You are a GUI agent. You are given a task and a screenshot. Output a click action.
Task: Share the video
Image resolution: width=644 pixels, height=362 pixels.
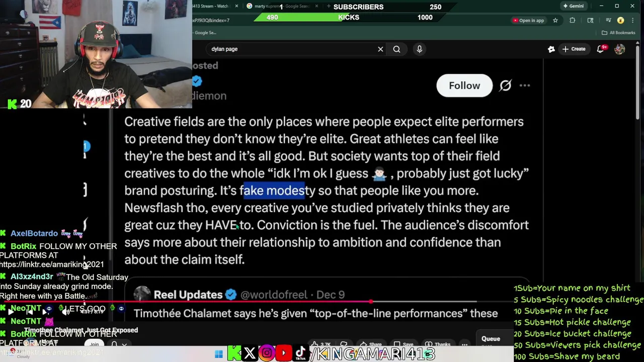click(371, 344)
